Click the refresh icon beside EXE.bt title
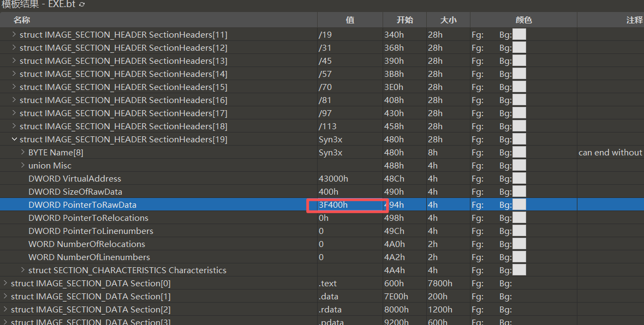Screen dimensions: 644x325 point(82,5)
